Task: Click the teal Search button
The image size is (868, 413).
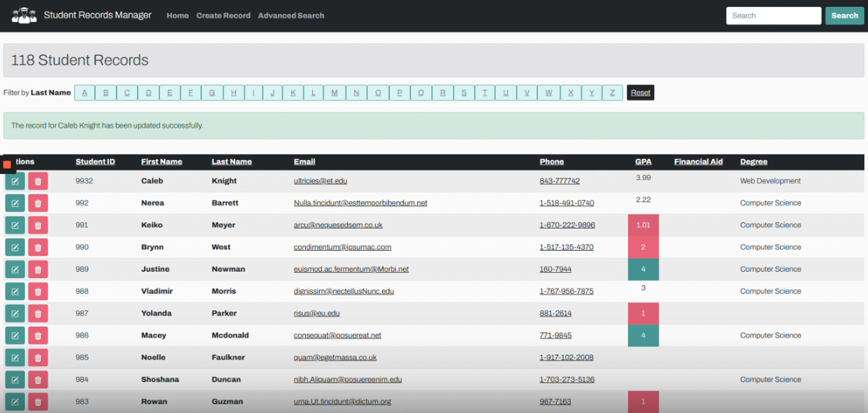Action: pyautogui.click(x=844, y=16)
